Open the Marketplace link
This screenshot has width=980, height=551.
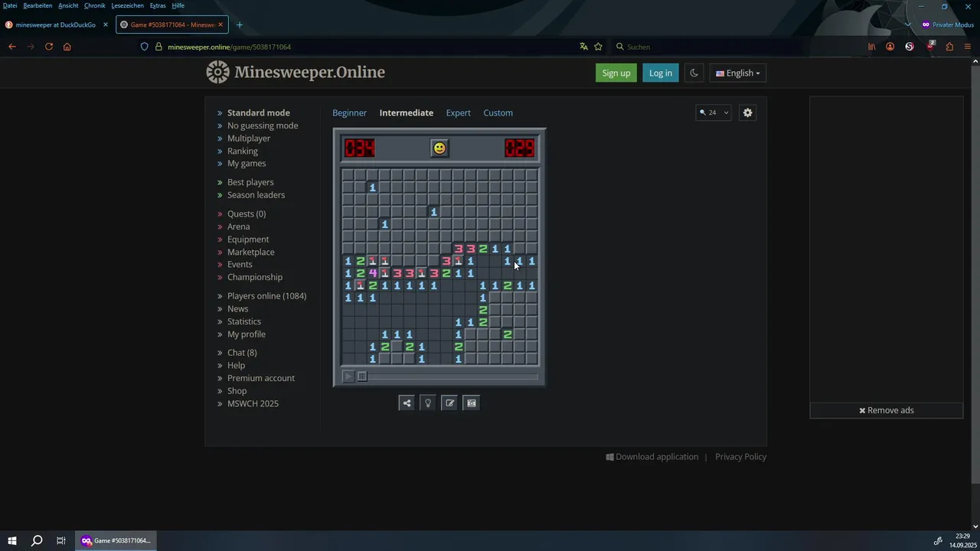(x=250, y=252)
